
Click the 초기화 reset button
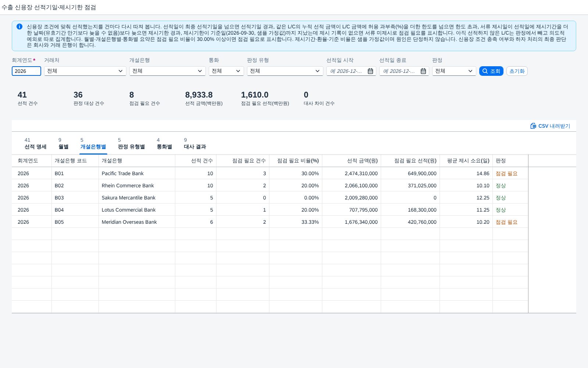[517, 71]
